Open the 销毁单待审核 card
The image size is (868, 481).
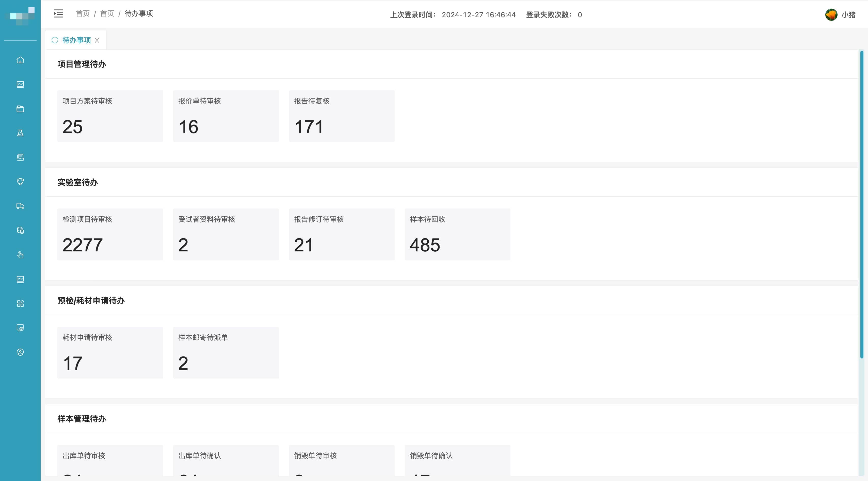click(x=342, y=460)
